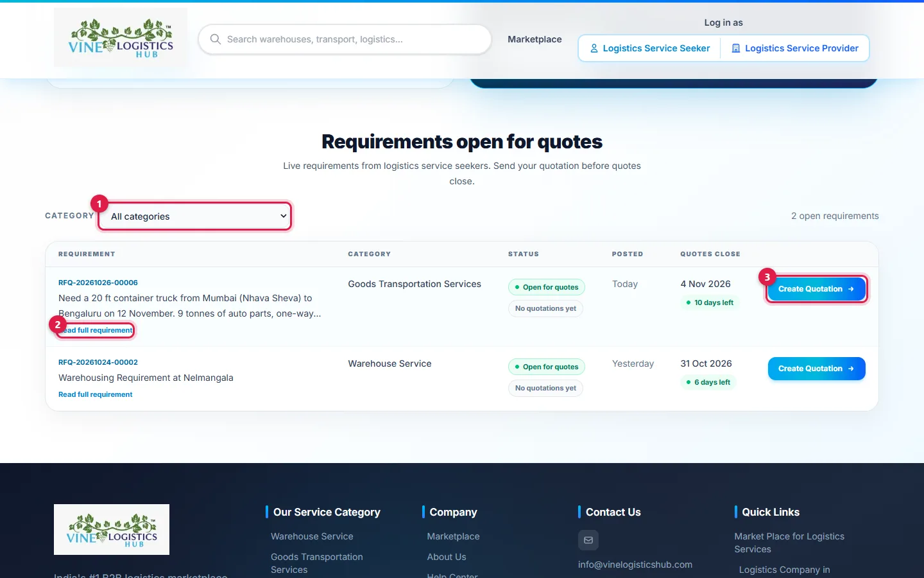Click the QUOTES CLOSE column header

tap(710, 254)
